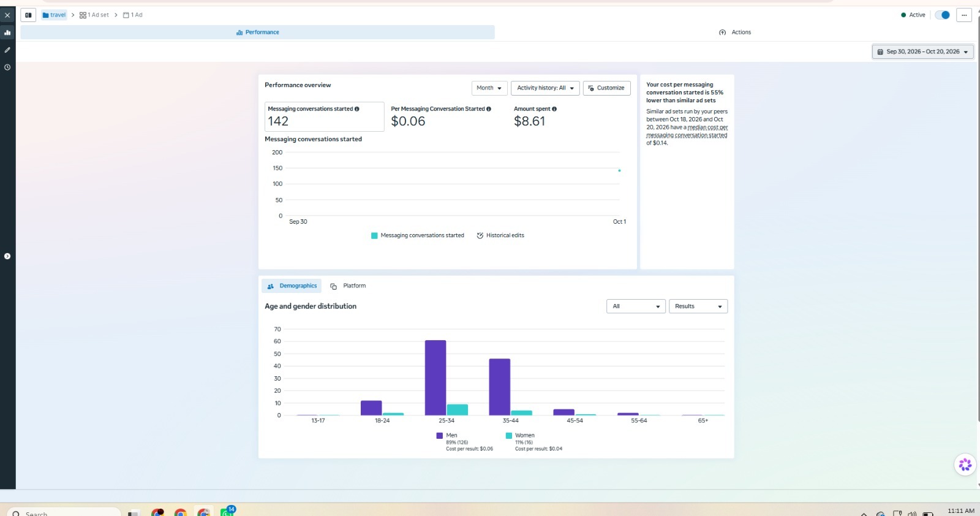
Task: Click the median cost per messaging conversation link
Action: pos(687,132)
